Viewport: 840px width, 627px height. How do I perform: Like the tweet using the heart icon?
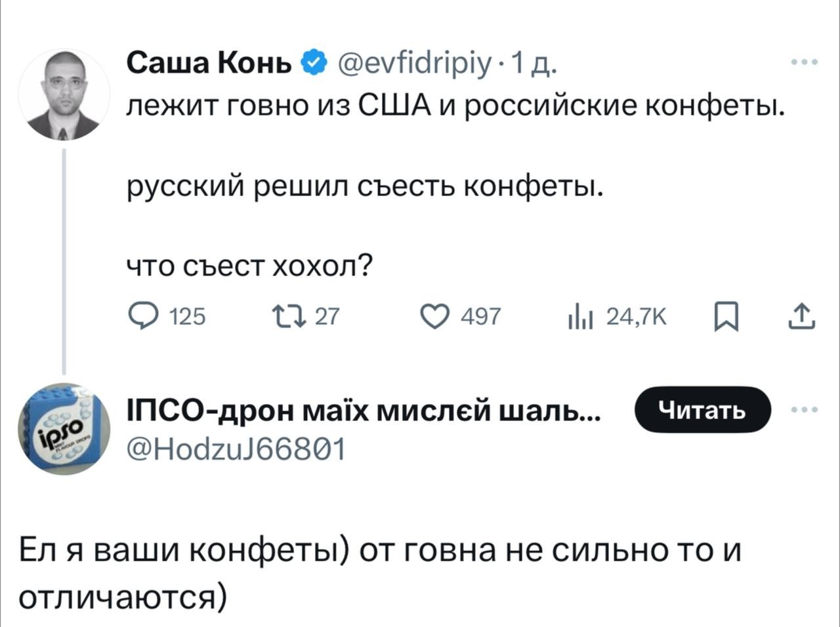[x=433, y=317]
